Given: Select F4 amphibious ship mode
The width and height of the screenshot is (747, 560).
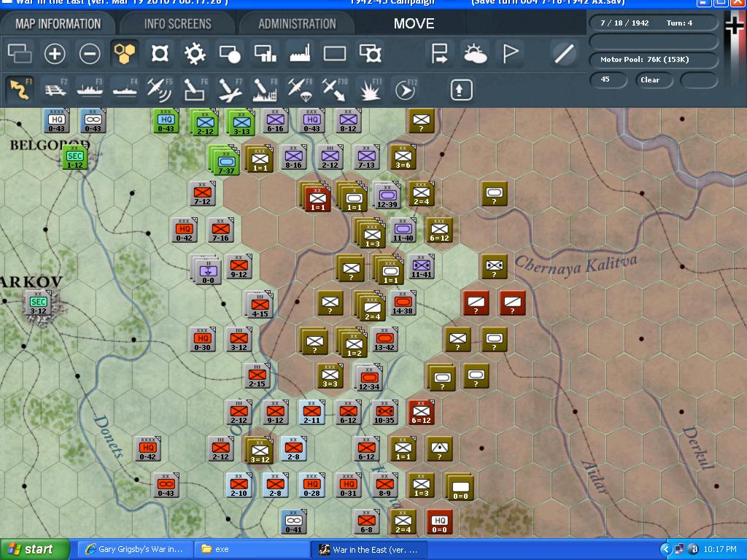Looking at the screenshot, I should point(125,90).
